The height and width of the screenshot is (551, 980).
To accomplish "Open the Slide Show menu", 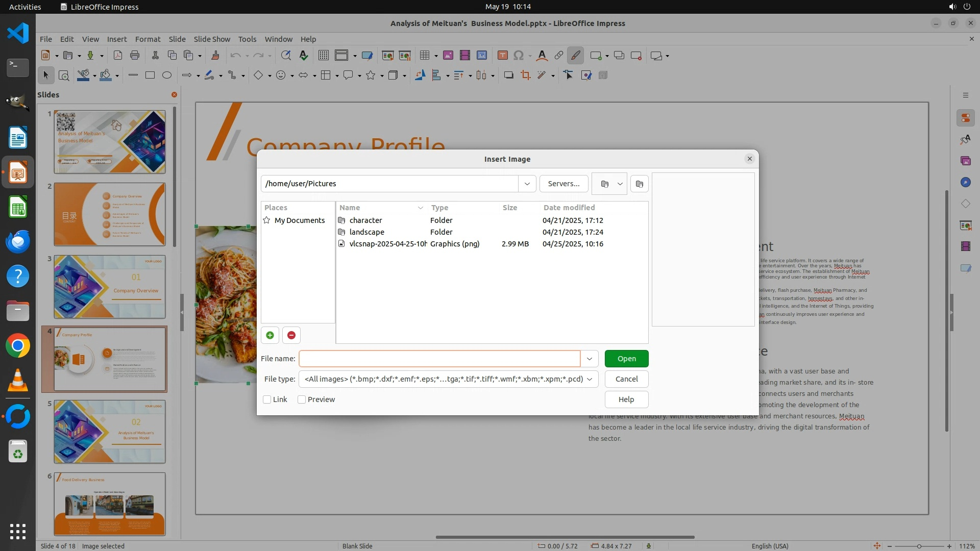I will coord(211,39).
